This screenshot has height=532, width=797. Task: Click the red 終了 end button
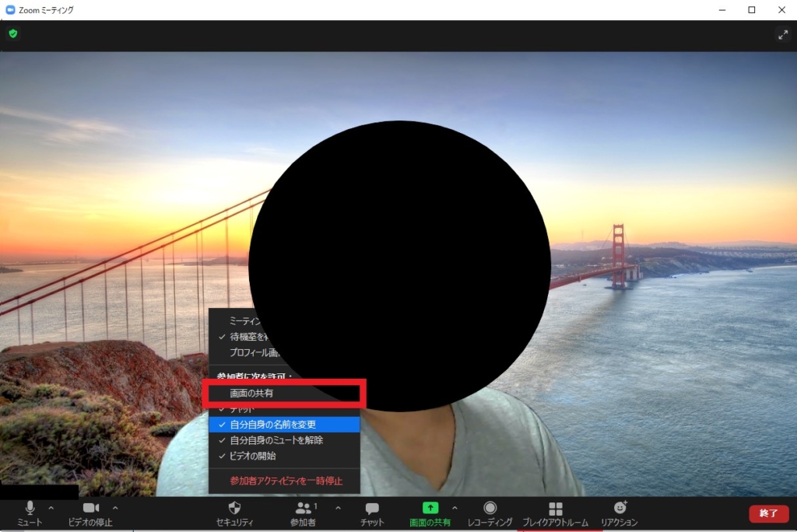768,513
